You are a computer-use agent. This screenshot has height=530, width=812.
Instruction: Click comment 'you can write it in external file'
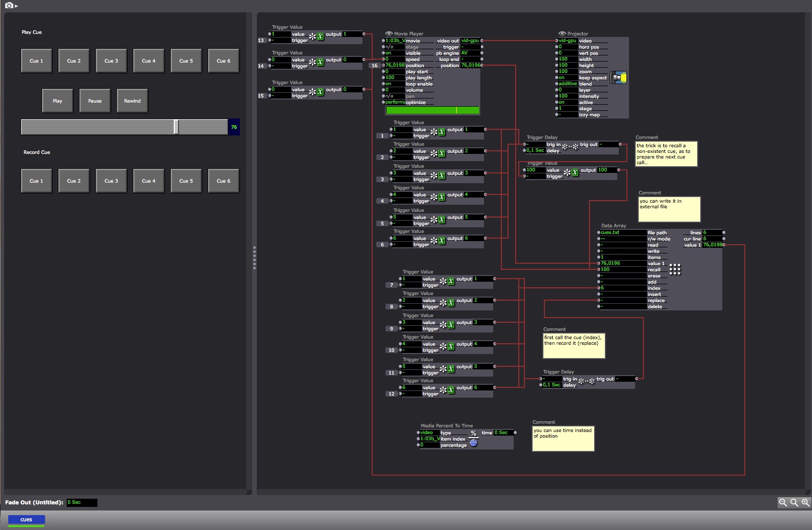[669, 209]
